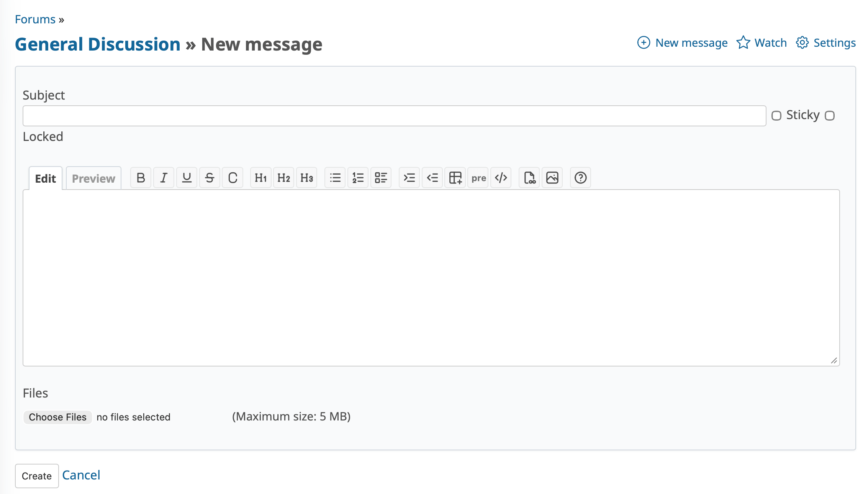Enable the Locked checkbox
Viewport: 868px width, 494px height.
830,116
